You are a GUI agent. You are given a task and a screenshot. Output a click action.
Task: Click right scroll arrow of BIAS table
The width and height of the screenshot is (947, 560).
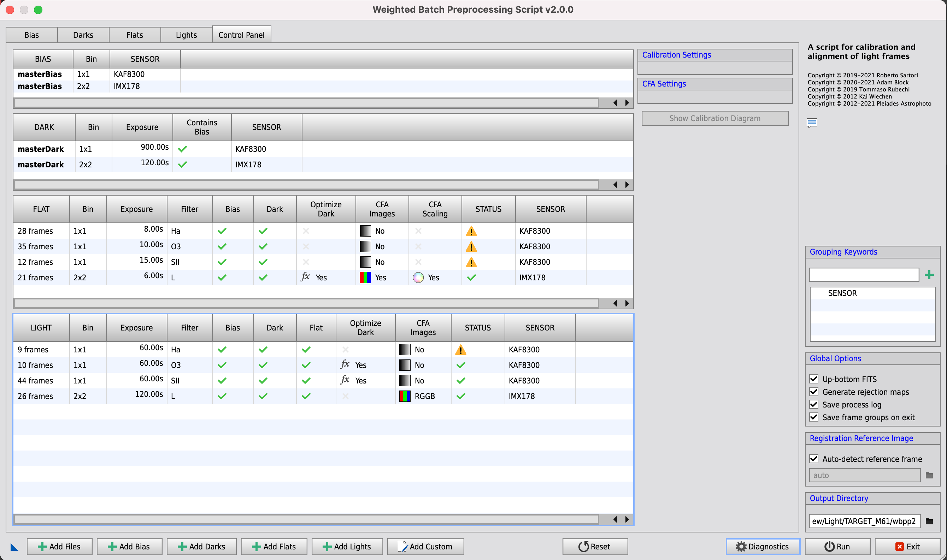coord(627,103)
